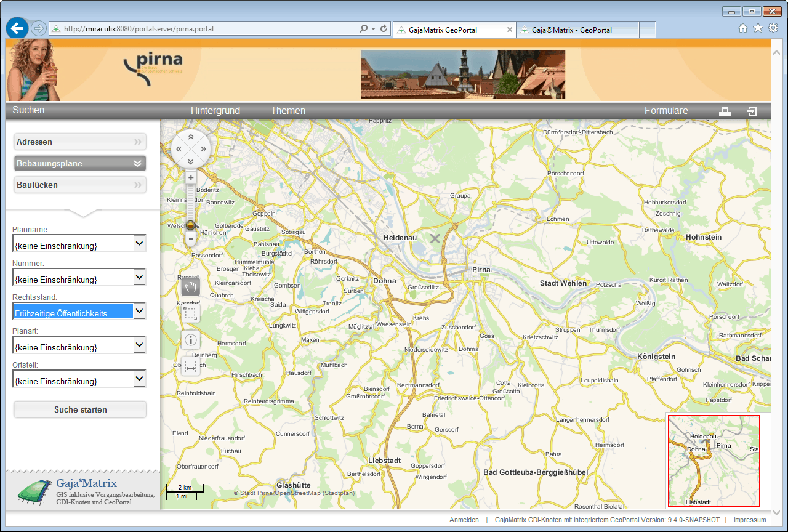Open the Planname dropdown
Viewport: 788px width, 532px height.
click(x=140, y=244)
